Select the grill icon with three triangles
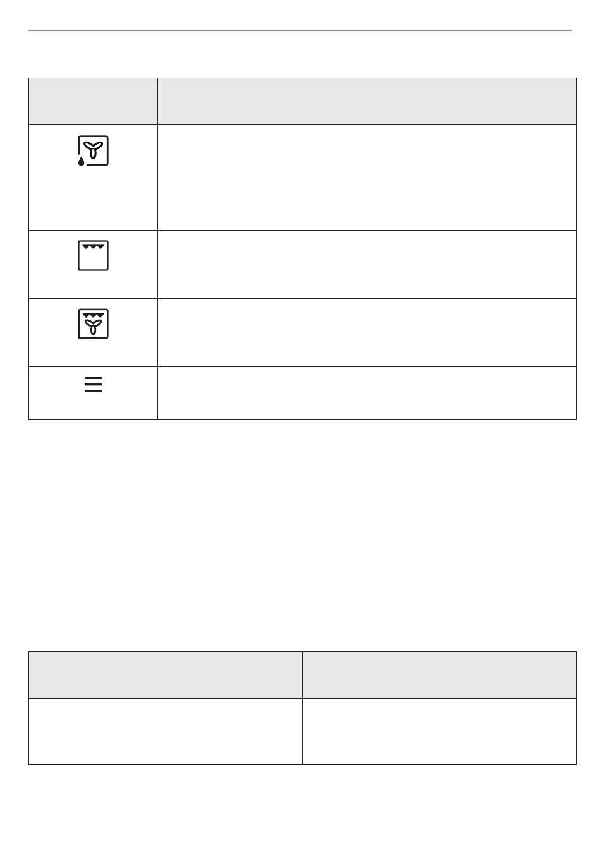Image resolution: width=600 pixels, height=868 pixels. tap(93, 255)
